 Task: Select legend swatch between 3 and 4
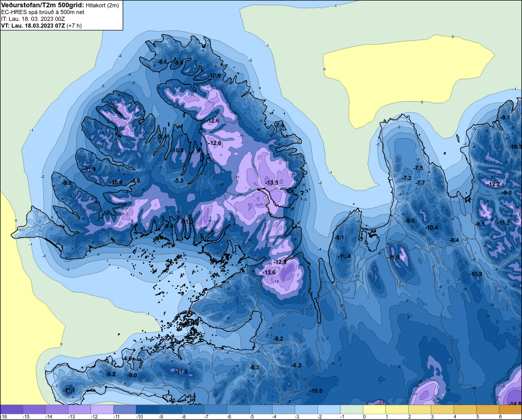coord(442,410)
